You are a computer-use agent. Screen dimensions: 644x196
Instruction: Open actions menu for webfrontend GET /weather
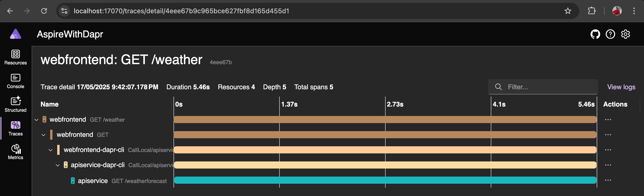pos(608,120)
